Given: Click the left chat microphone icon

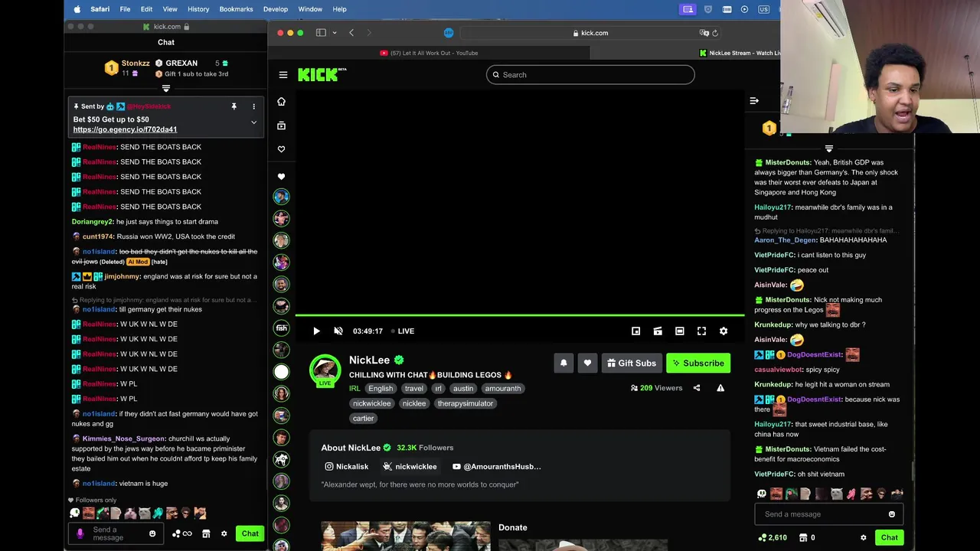Looking at the screenshot, I should [80, 533].
